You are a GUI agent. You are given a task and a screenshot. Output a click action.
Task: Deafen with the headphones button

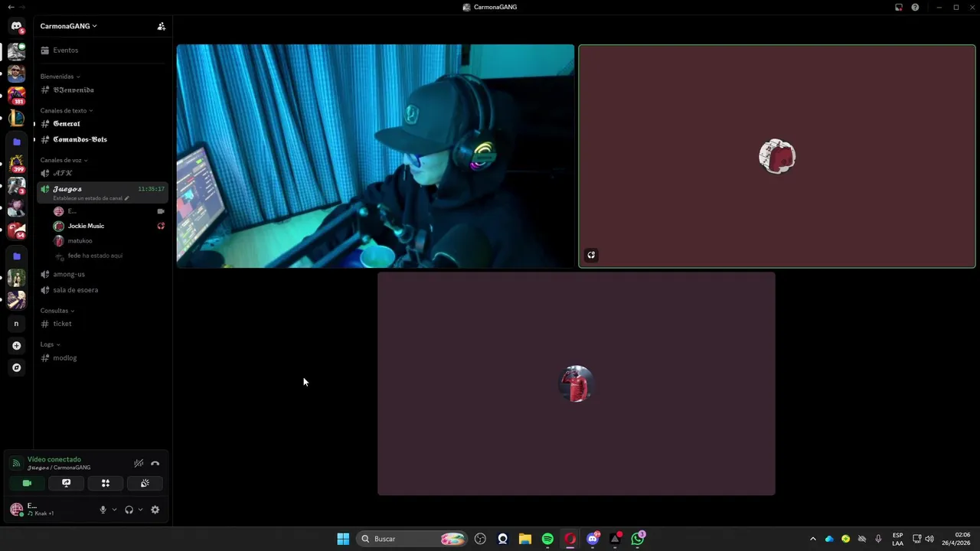129,510
